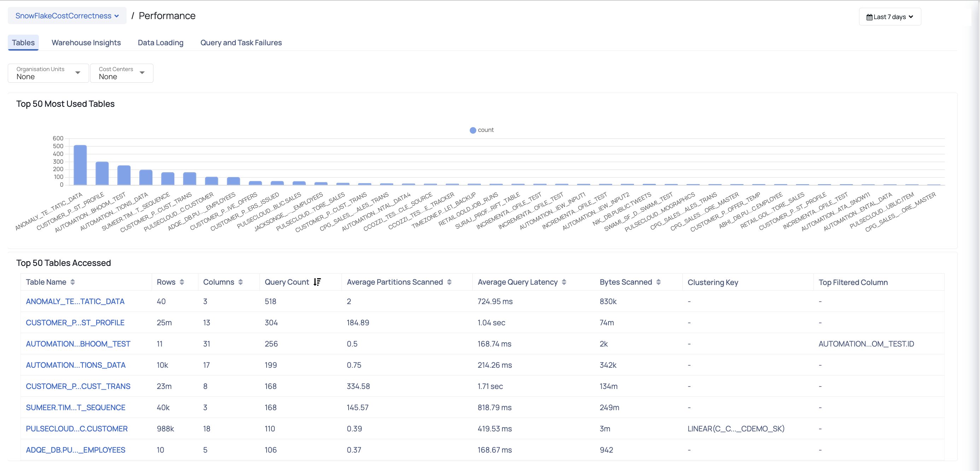Screen dimensions: 980x471
Task: Open the SUMEER.TIM...T_SEQUENCE table link
Action: [x=75, y=407]
